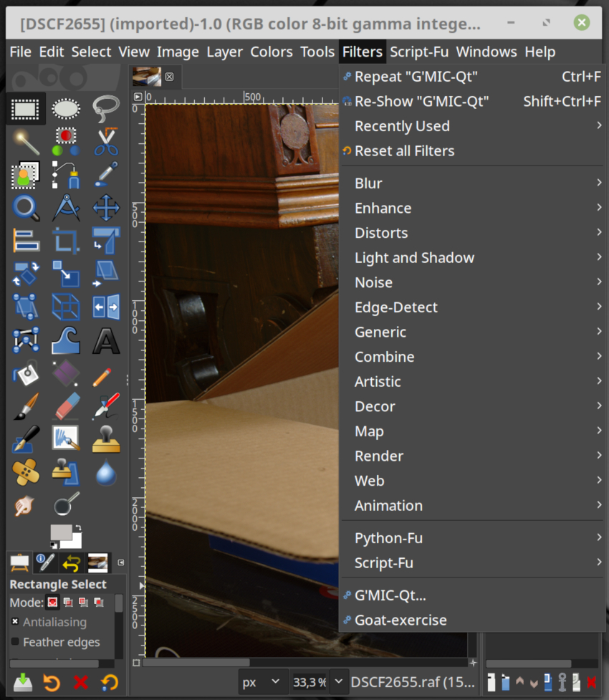Toggle the Antialiasing checkbox
Image resolution: width=609 pixels, height=700 pixels.
tap(15, 622)
